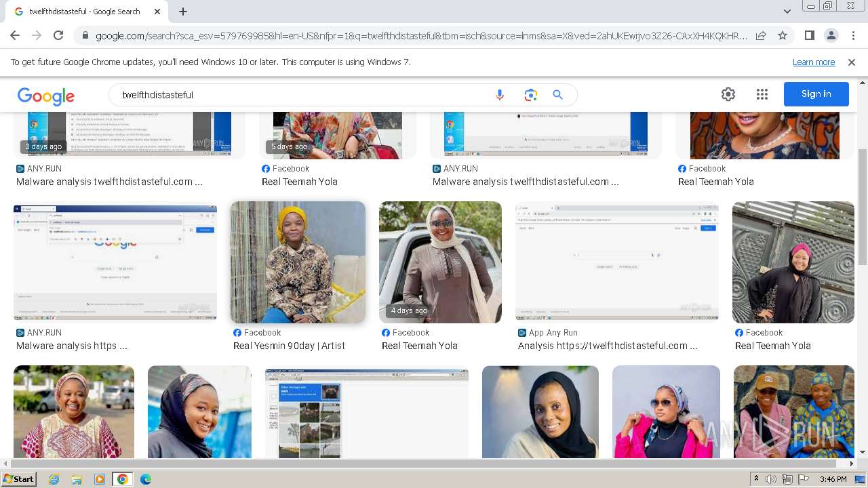868x488 pixels.
Task: Open the woman in patterned dress image
Action: pos(74,412)
